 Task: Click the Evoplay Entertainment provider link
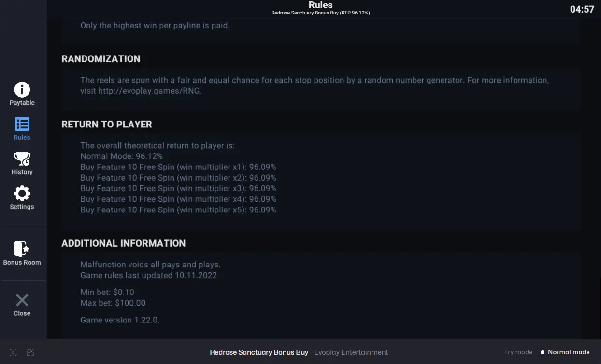click(351, 352)
